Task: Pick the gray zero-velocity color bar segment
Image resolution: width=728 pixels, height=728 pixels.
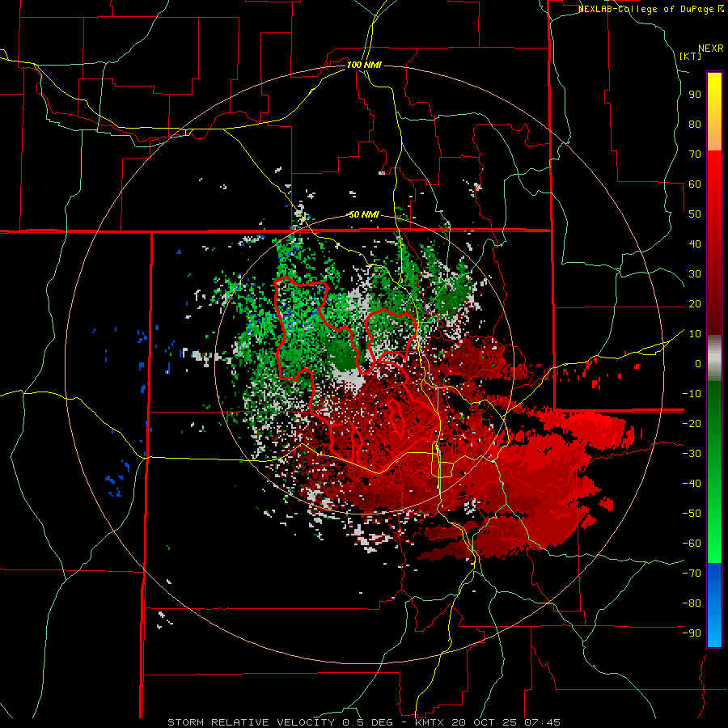Action: (x=714, y=358)
